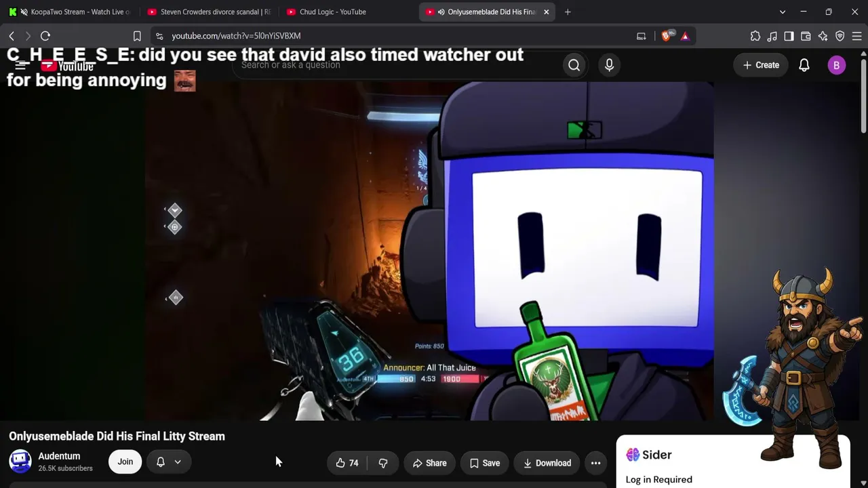This screenshot has width=868, height=488.
Task: Join the Audentum channel
Action: pos(125,462)
